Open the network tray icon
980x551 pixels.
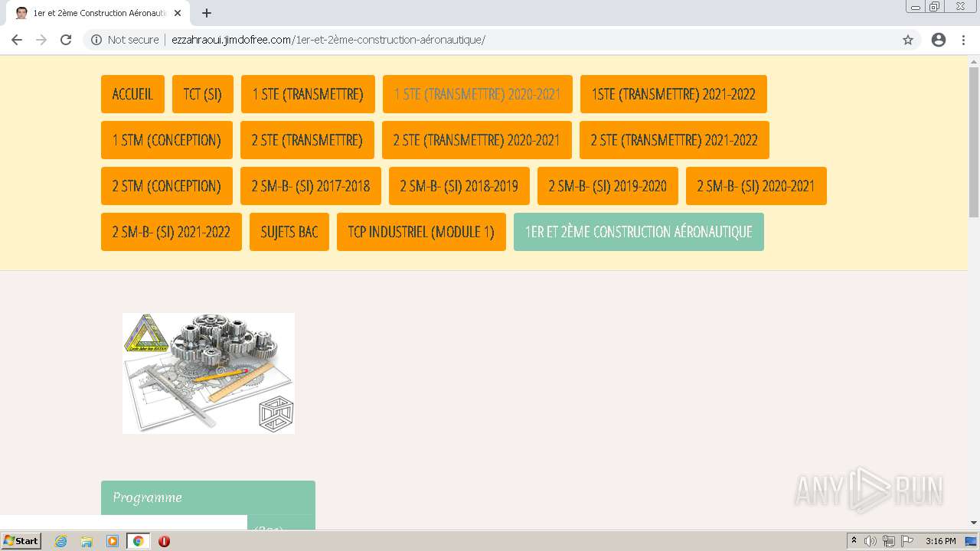coord(889,541)
